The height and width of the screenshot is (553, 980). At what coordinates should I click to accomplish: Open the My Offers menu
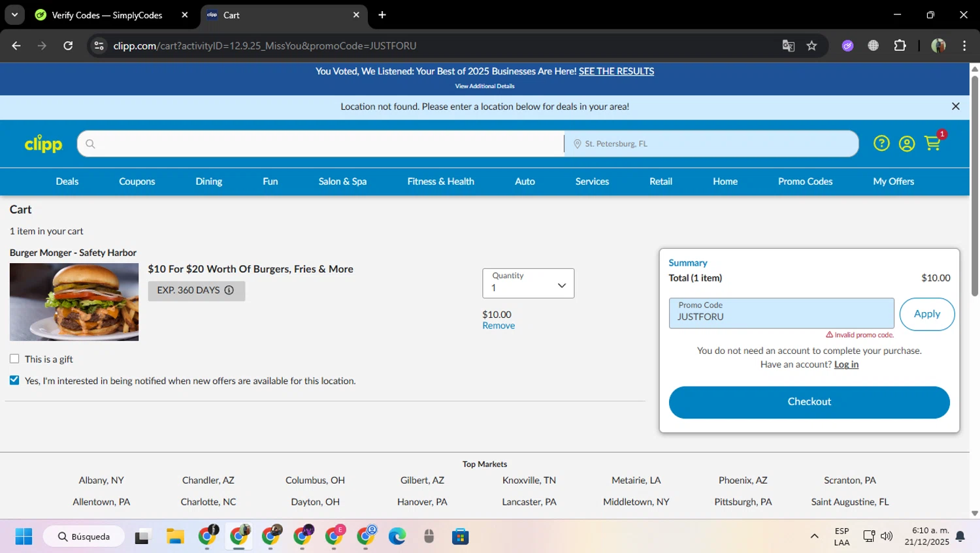click(x=893, y=182)
